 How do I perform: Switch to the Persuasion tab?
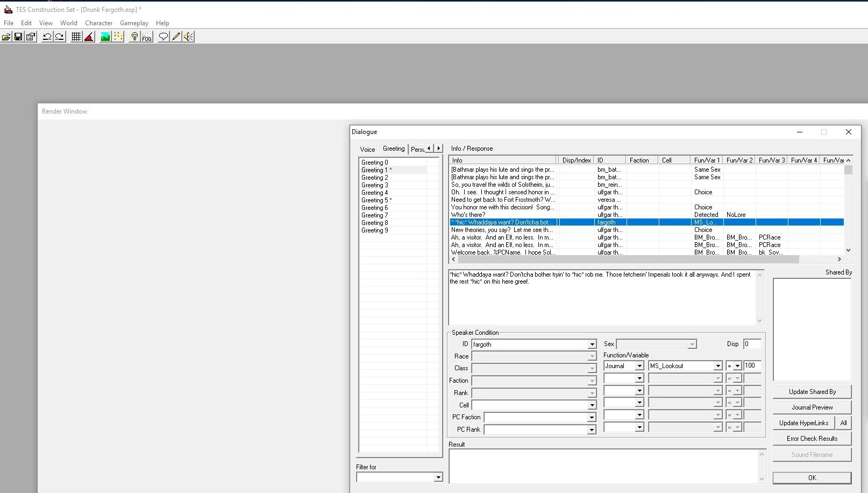(417, 150)
